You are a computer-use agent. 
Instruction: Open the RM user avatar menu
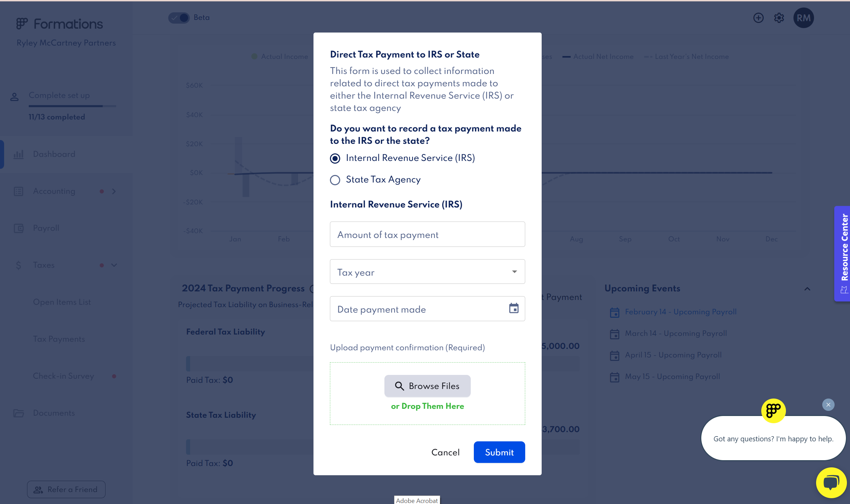tap(803, 18)
